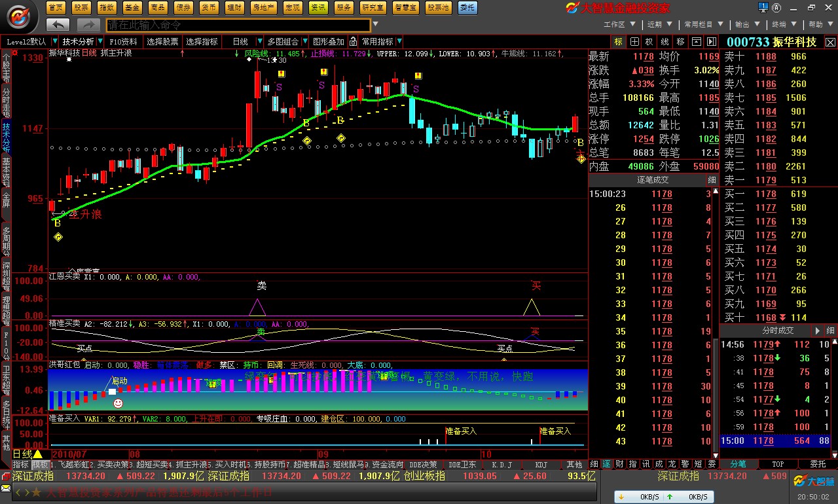Click the 移 move chart icon

[680, 41]
